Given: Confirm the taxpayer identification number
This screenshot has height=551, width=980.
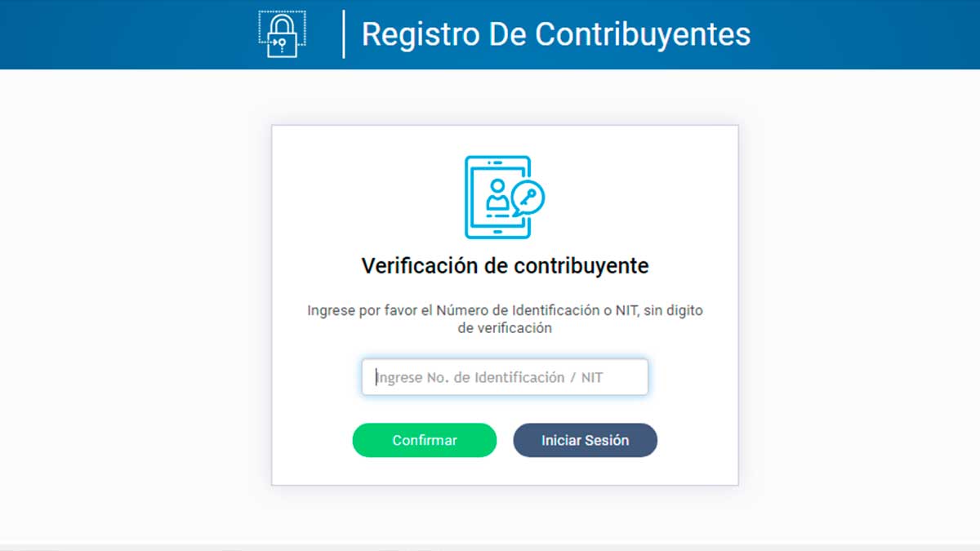Looking at the screenshot, I should tap(425, 440).
